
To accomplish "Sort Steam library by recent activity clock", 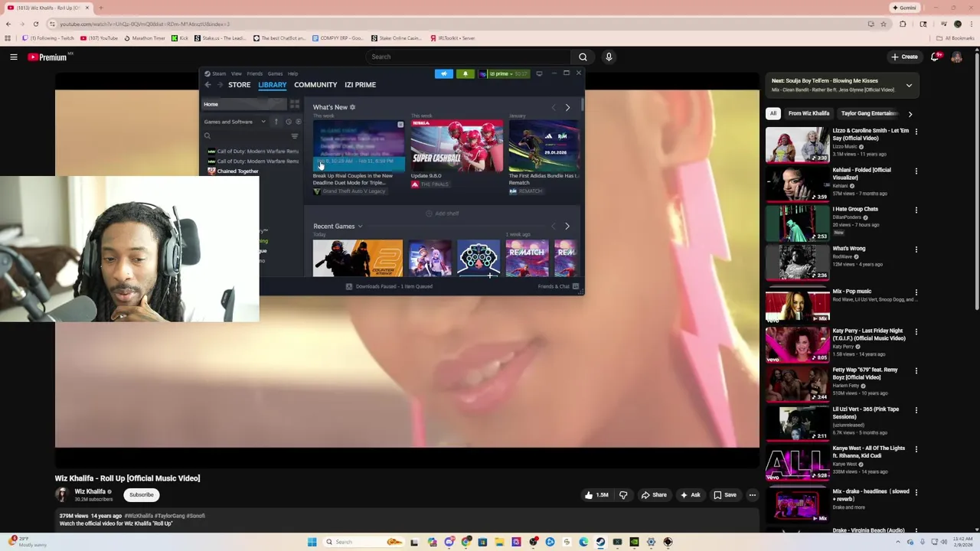I will [x=289, y=122].
